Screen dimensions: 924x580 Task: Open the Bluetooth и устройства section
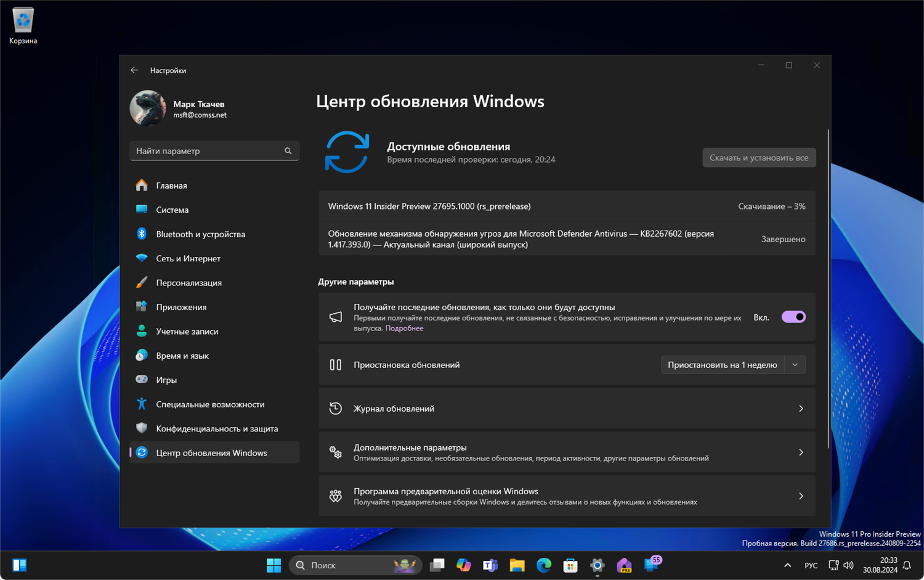coord(200,234)
